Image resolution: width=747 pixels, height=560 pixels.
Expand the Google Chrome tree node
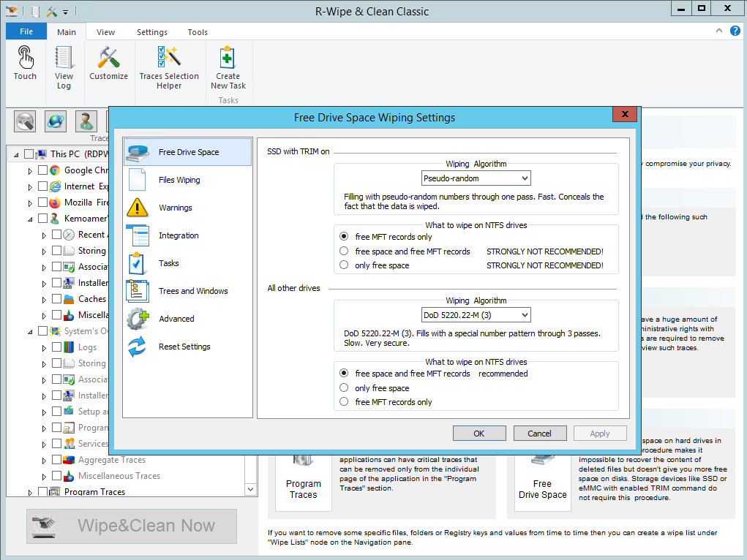click(30, 171)
